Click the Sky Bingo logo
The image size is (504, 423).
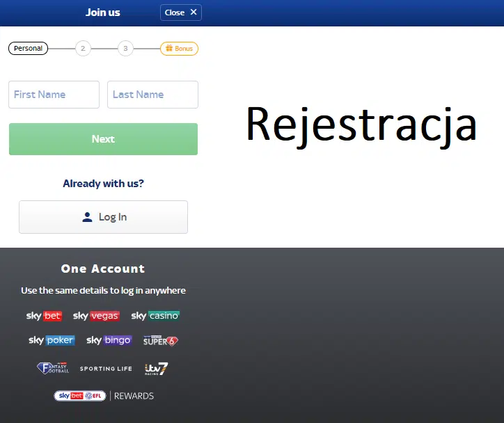pyautogui.click(x=109, y=341)
